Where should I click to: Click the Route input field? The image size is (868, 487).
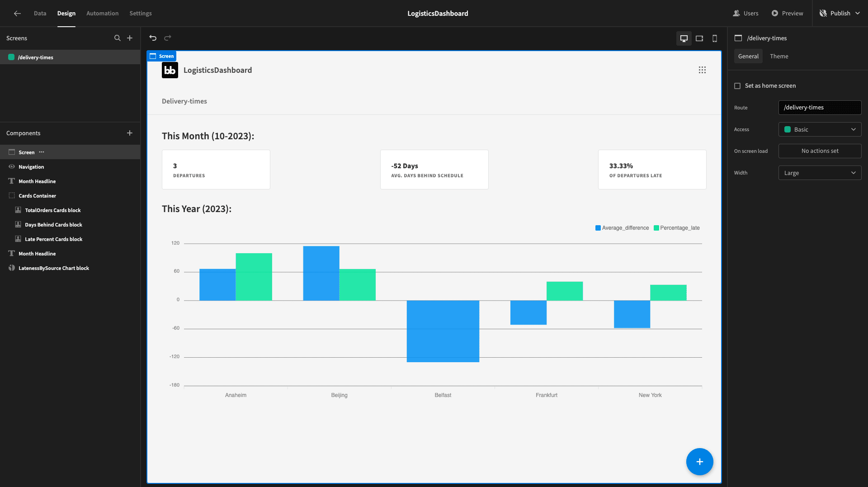point(820,108)
